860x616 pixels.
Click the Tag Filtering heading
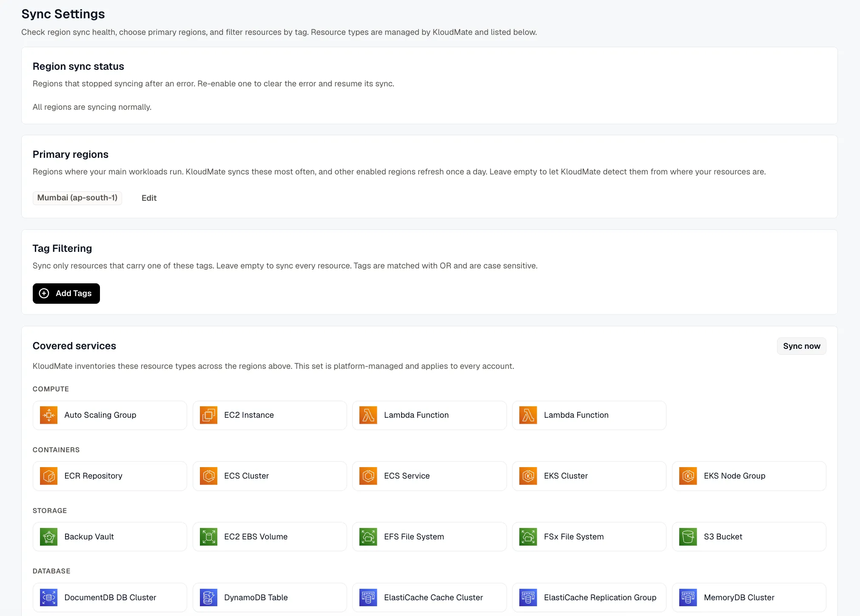[62, 248]
